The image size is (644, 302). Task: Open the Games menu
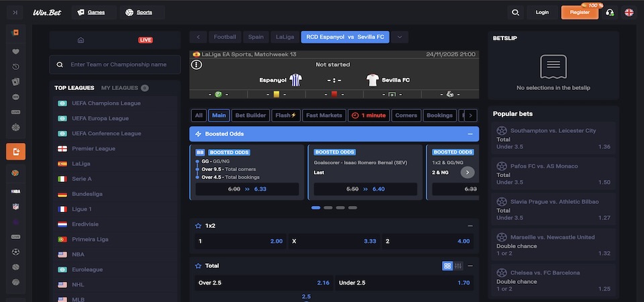(94, 12)
